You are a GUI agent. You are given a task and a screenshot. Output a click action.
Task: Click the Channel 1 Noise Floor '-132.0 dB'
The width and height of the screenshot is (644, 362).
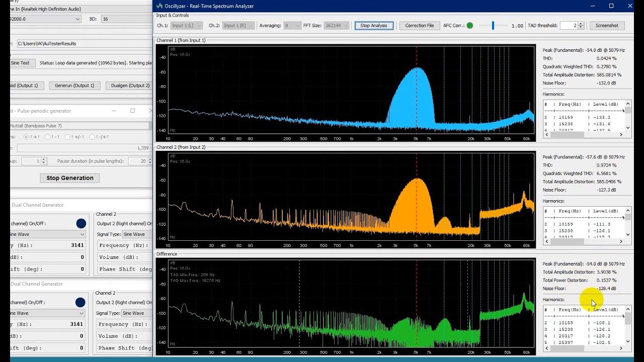click(606, 83)
